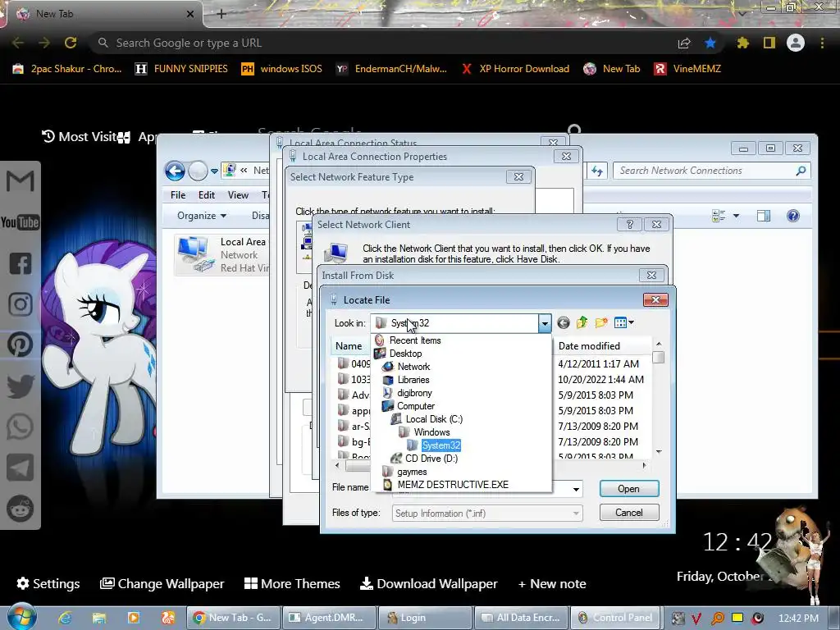Viewport: 840px width, 630px height.
Task: Open the View menu in Network Connections
Action: (238, 195)
